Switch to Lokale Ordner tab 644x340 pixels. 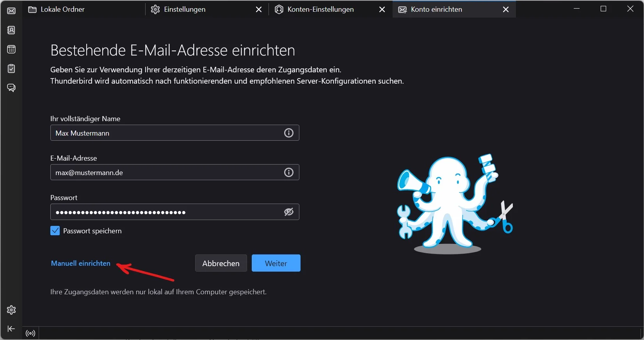tap(84, 9)
